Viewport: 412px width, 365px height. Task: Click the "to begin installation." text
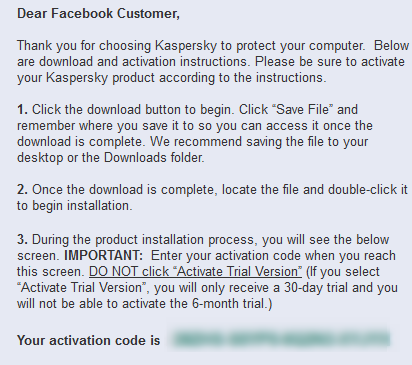[75, 206]
